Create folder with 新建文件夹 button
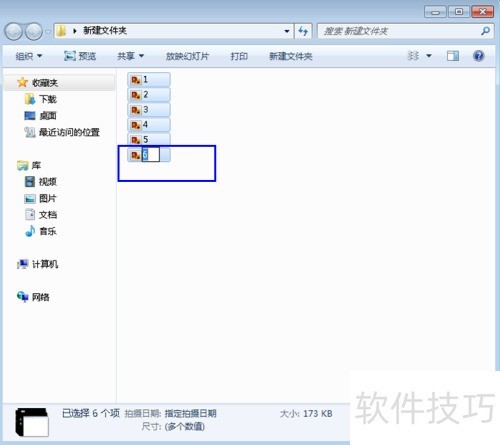The image size is (500, 445). 291,56
